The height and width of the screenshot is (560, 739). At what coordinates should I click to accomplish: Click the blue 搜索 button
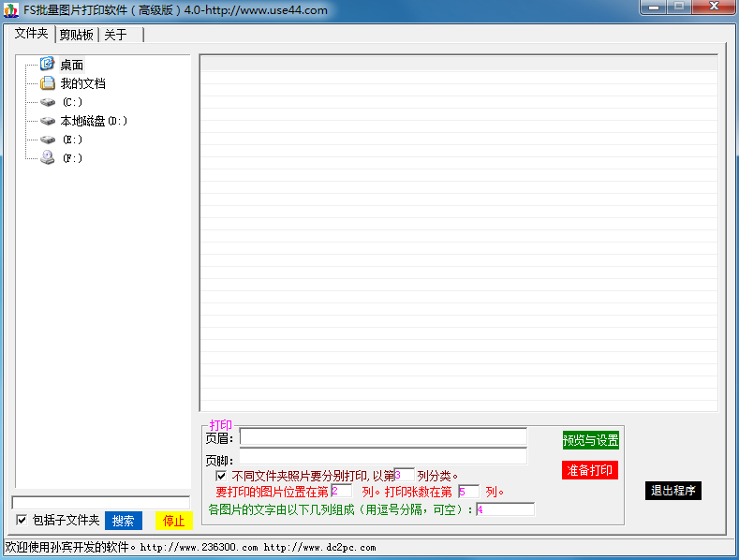(124, 521)
